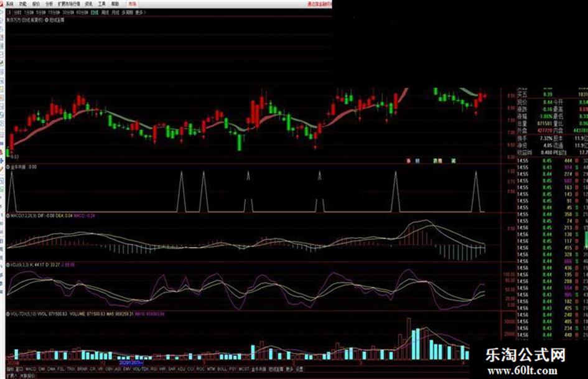Screen dimensions: 588x379
Task: Switch chart to 1分钟 period
Action: (x=29, y=12)
